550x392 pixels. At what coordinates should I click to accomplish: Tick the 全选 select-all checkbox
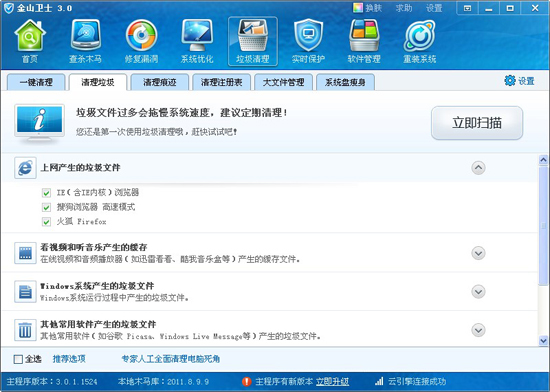point(18,359)
